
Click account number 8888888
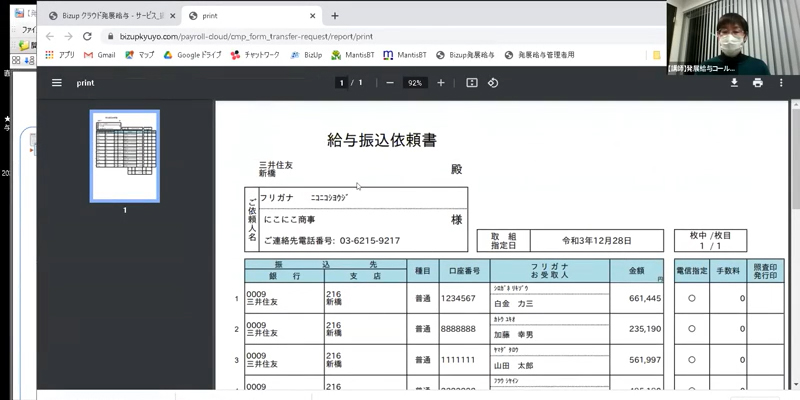coord(458,329)
